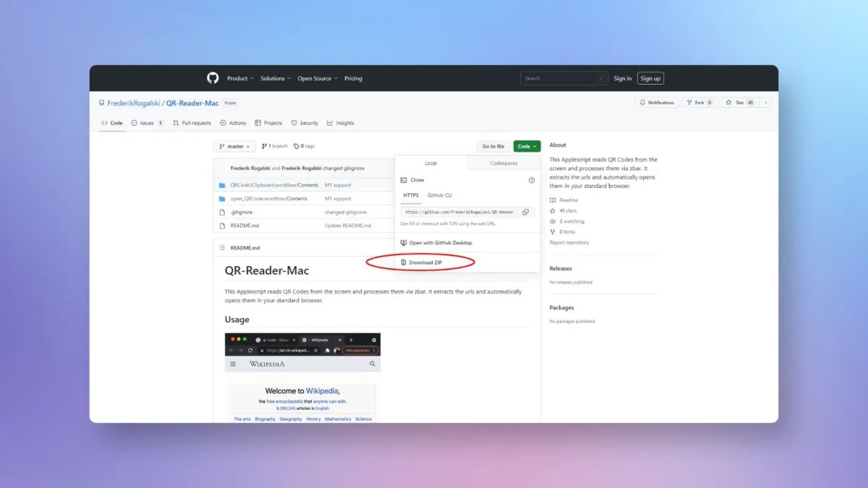Open 'M1 support' message for QRCode2Clipboard.workflow
Image resolution: width=868 pixels, height=488 pixels.
click(x=338, y=185)
